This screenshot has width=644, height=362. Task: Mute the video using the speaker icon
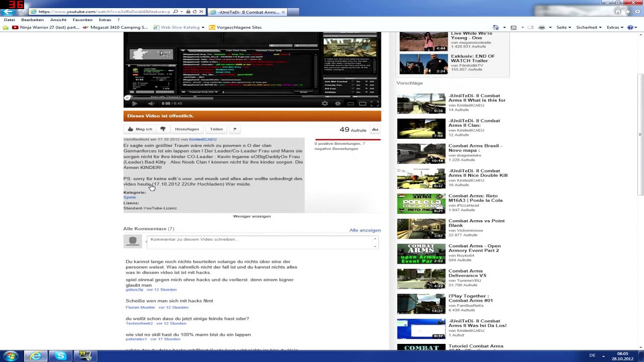[151, 104]
